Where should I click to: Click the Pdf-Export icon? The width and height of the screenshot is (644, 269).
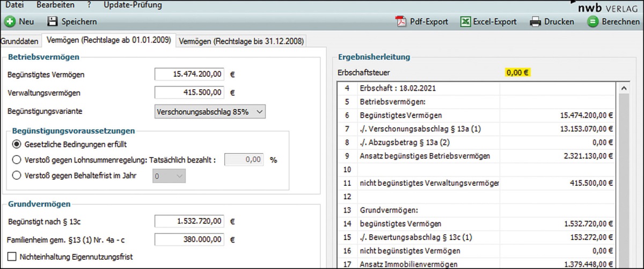[x=400, y=22]
